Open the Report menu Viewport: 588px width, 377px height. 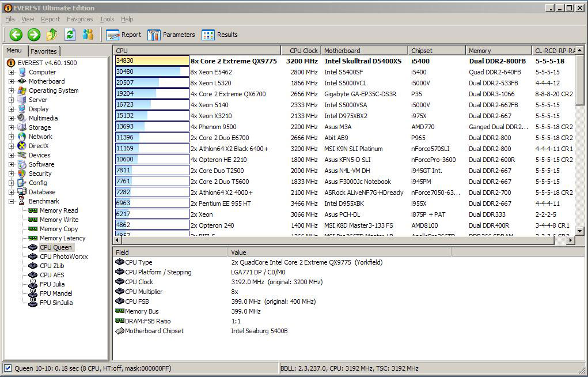(51, 19)
